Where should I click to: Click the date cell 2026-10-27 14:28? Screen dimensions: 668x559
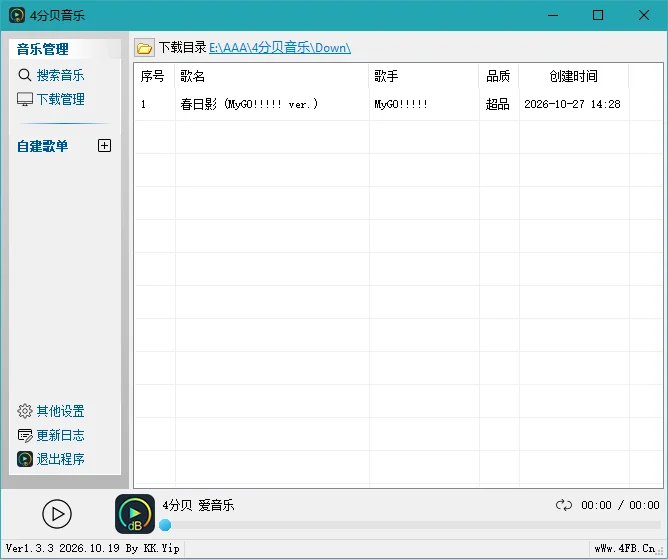point(572,104)
